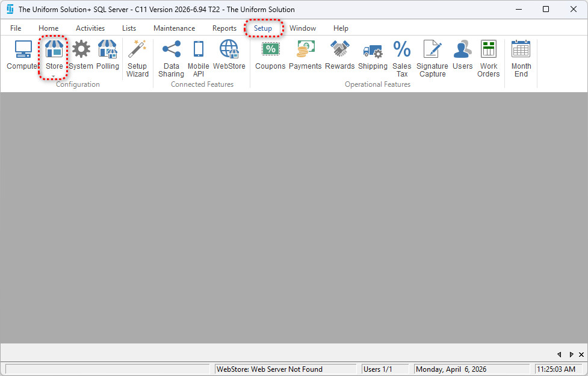Viewport: 588px width, 376px height.
Task: Click the WebStore status bar panel
Action: tap(285, 369)
